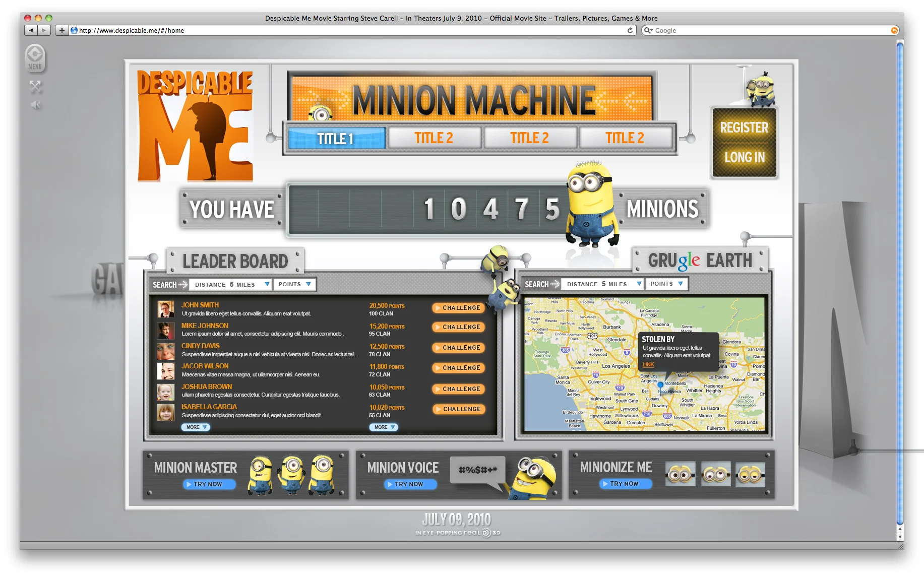
Task: Expand MORE under the leader names
Action: pos(196,427)
